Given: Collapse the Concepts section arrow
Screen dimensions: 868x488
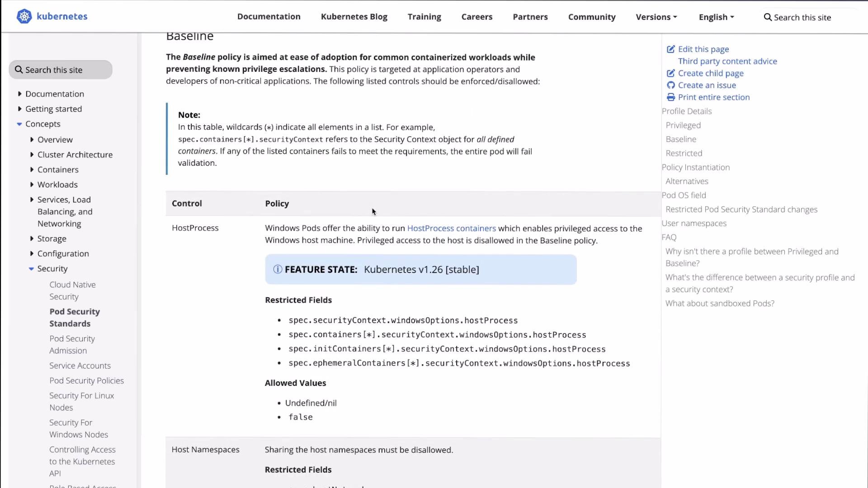Looking at the screenshot, I should (19, 124).
